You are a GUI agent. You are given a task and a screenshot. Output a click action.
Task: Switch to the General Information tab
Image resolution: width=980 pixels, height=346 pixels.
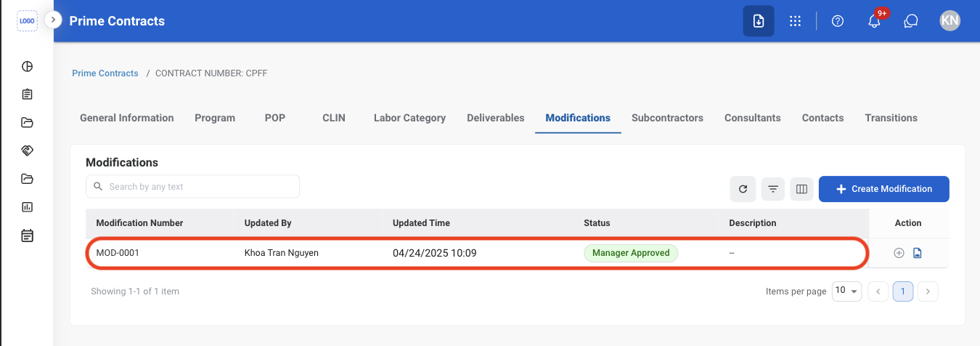click(x=127, y=118)
